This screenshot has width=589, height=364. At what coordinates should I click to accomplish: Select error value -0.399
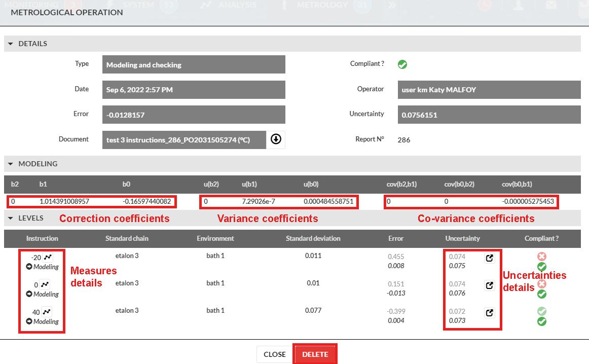tap(396, 311)
